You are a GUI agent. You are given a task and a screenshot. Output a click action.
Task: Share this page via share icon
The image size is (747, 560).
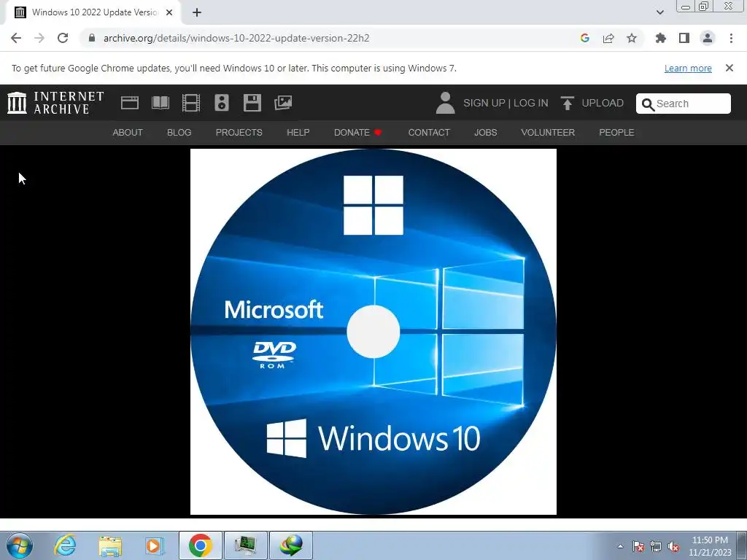[608, 38]
